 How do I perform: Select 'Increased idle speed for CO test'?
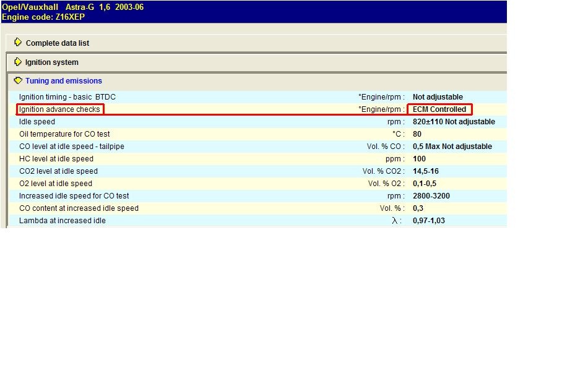coord(74,196)
